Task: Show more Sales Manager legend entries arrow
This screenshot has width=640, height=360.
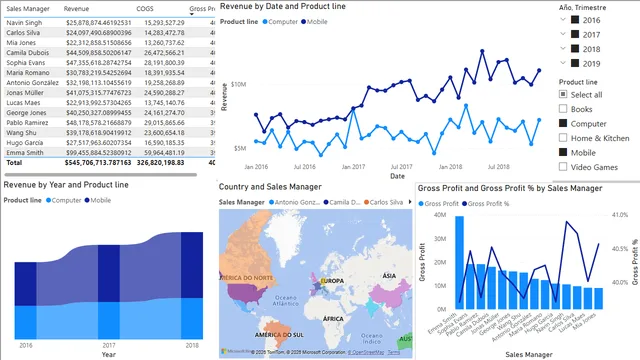Action: (410, 202)
